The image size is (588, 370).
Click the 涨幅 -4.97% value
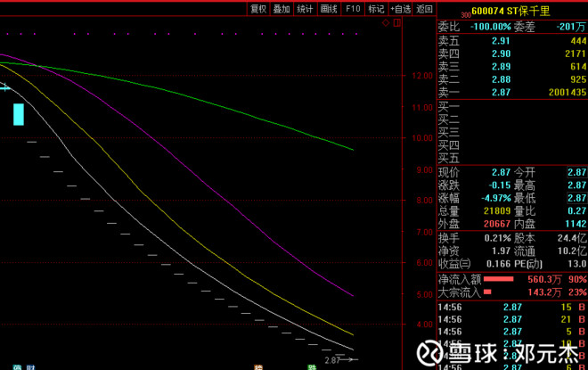[x=496, y=198]
